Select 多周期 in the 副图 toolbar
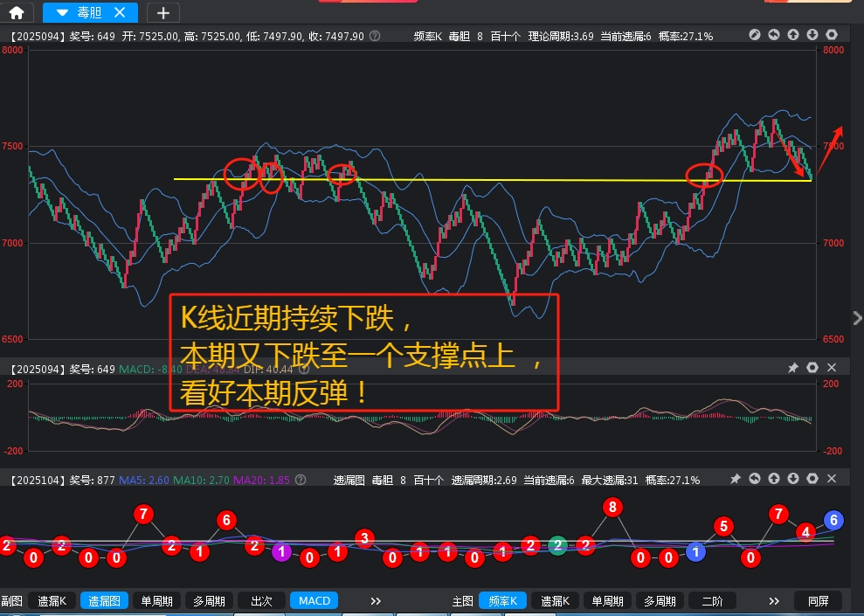The height and width of the screenshot is (616, 864). point(209,600)
